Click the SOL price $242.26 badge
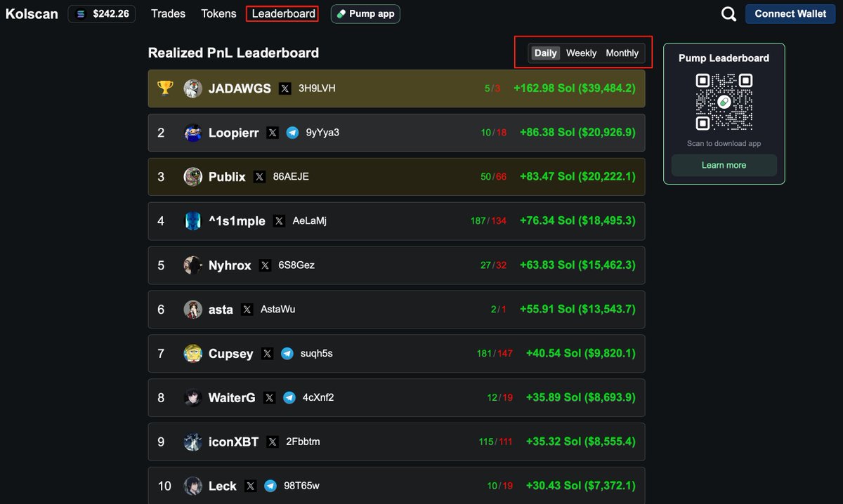This screenshot has height=504, width=843. [x=102, y=13]
